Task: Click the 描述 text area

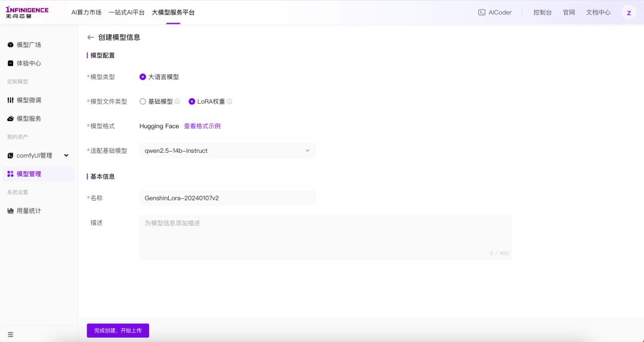Action: pos(326,238)
